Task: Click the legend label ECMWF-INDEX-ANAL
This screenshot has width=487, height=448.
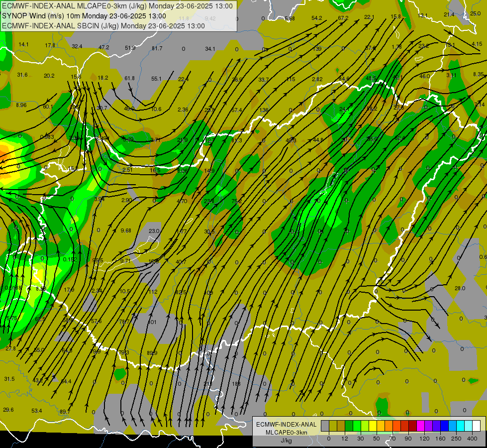Action: (x=286, y=425)
